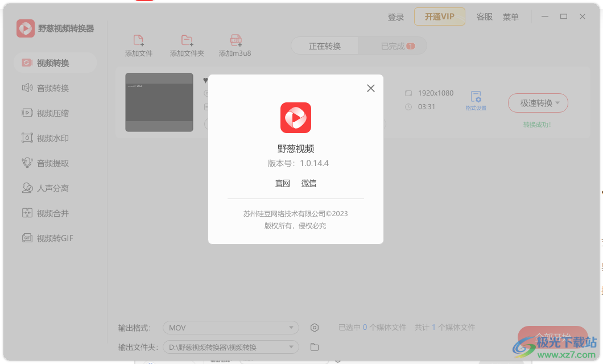
Task: Click the 03:31 duration text
Action: 427,107
